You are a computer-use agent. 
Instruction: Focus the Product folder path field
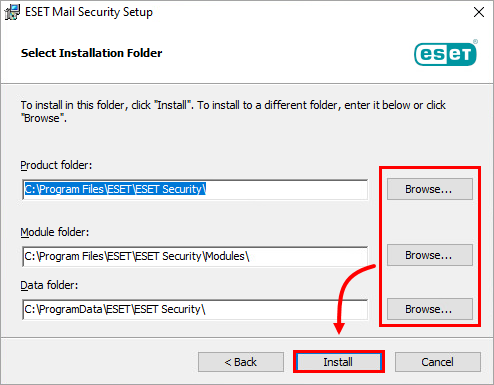(195, 189)
